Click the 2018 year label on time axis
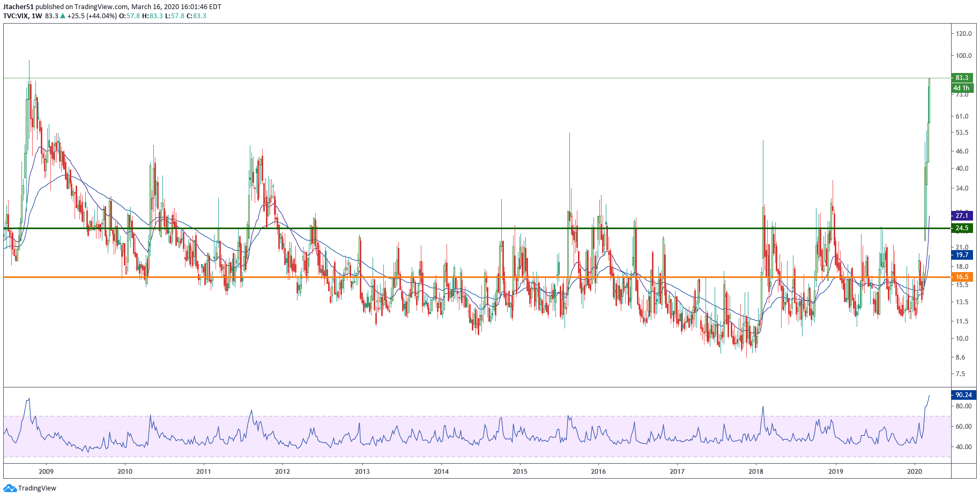Image resolution: width=980 pixels, height=498 pixels. (x=756, y=472)
